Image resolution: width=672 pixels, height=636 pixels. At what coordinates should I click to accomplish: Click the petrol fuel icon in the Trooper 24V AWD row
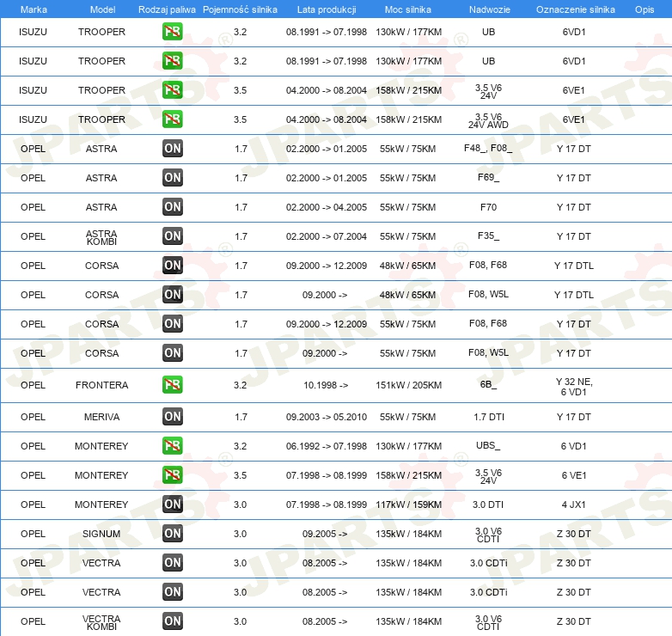tap(172, 119)
